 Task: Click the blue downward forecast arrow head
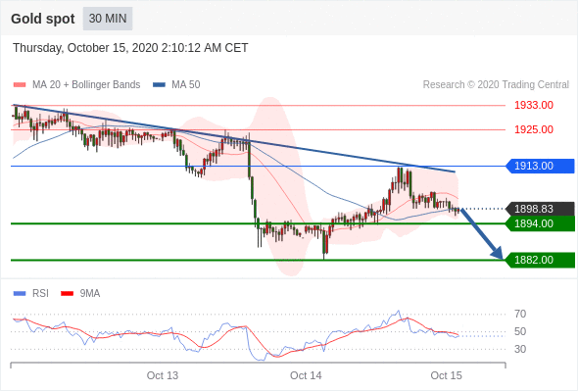click(x=498, y=253)
